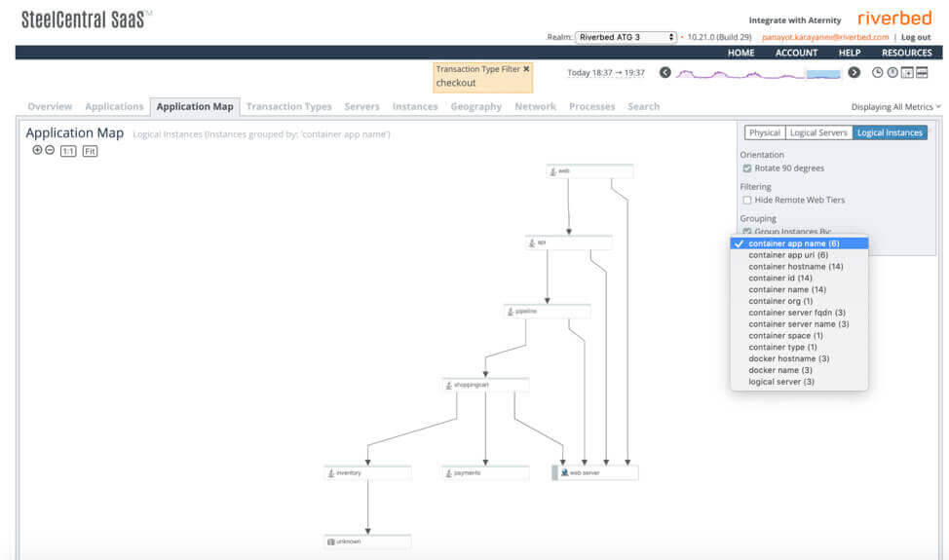This screenshot has height=560, width=949.
Task: Remove the Transaction Type Filter with X
Action: (526, 69)
